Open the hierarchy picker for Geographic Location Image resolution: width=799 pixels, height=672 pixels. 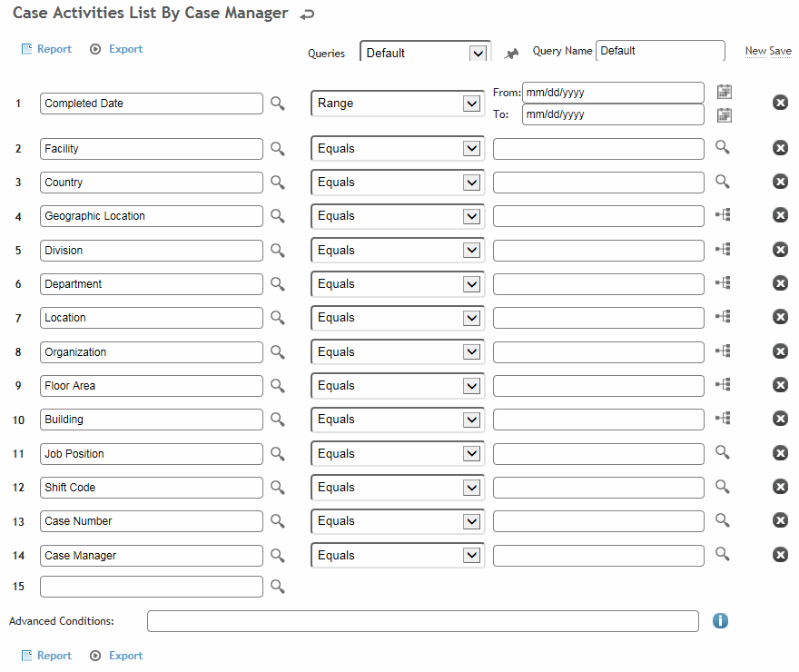(723, 215)
